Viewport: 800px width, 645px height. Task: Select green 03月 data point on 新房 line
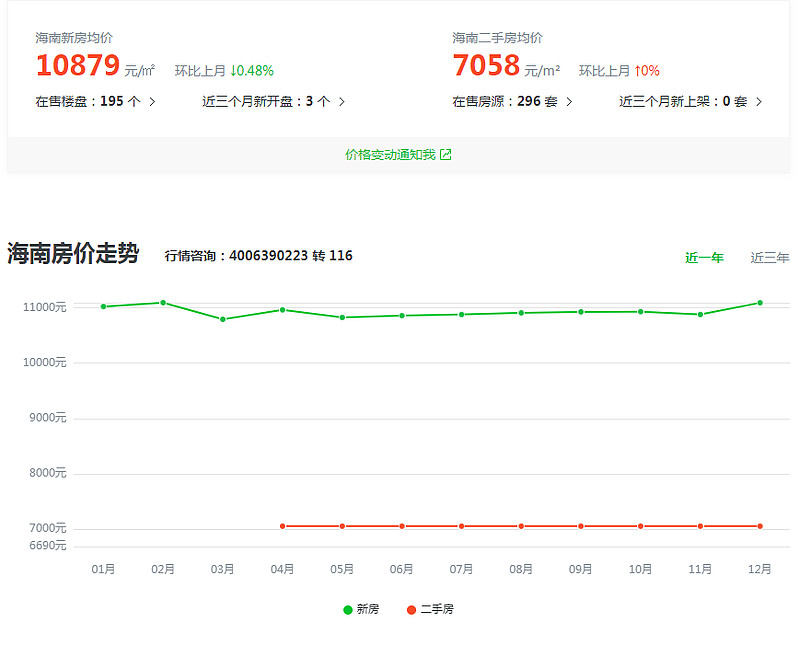223,319
